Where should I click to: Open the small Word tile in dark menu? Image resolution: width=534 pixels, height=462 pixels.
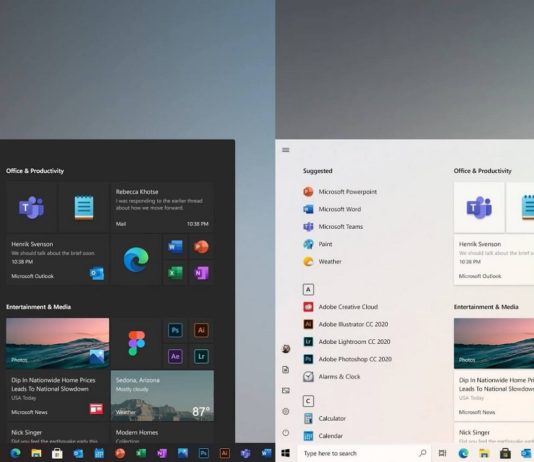coord(175,246)
